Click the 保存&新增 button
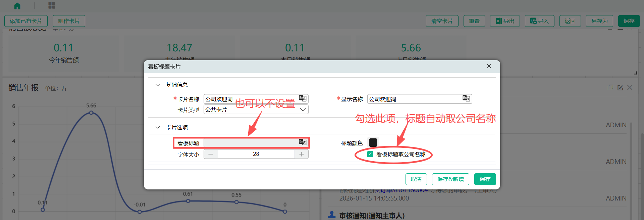This screenshot has height=220, width=644. pyautogui.click(x=450, y=179)
